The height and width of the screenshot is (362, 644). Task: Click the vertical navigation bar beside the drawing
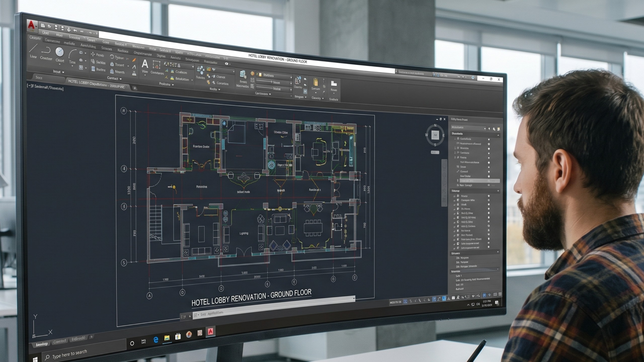(x=444, y=183)
